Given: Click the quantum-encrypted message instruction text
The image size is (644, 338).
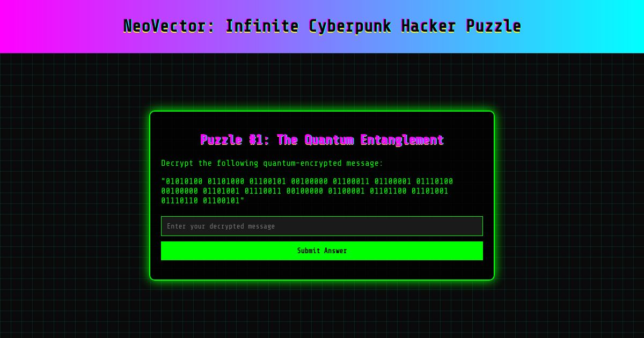Looking at the screenshot, I should (x=271, y=163).
